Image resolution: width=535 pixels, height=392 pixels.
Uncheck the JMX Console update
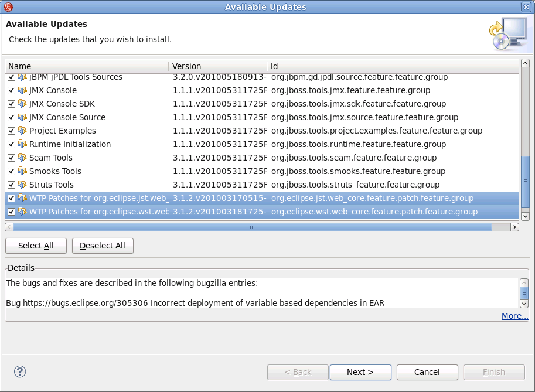[x=11, y=90]
